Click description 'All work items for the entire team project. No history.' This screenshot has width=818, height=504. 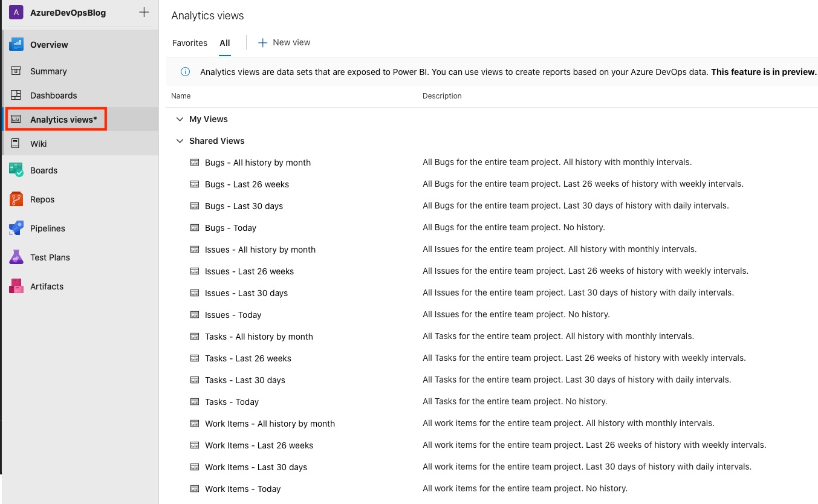(x=525, y=489)
